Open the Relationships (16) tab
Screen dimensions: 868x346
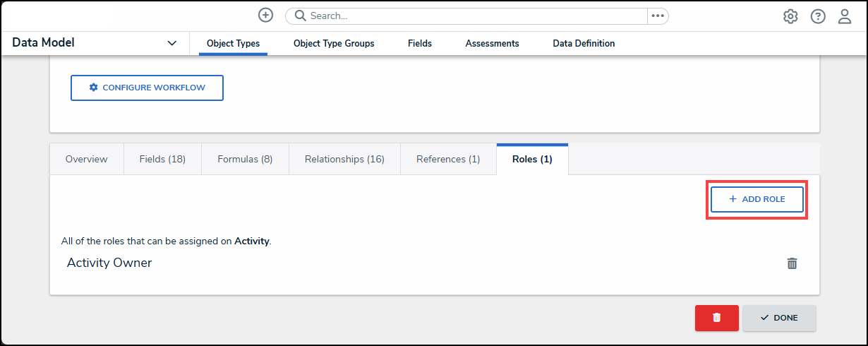click(x=344, y=159)
